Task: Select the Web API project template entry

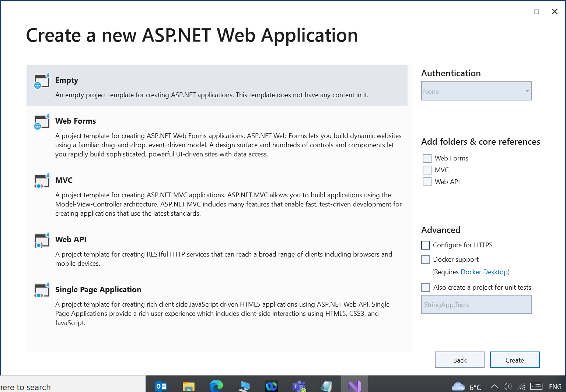Action: (221, 250)
